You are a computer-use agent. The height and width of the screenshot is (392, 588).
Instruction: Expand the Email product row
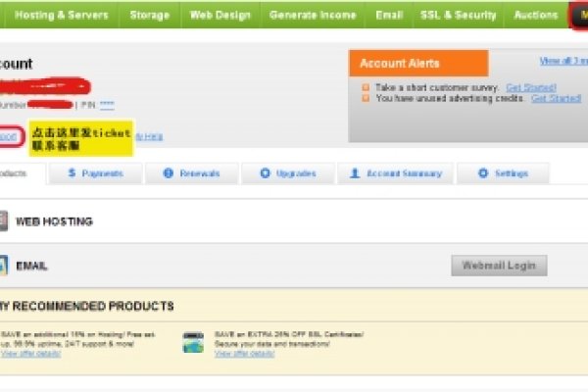click(x=32, y=266)
